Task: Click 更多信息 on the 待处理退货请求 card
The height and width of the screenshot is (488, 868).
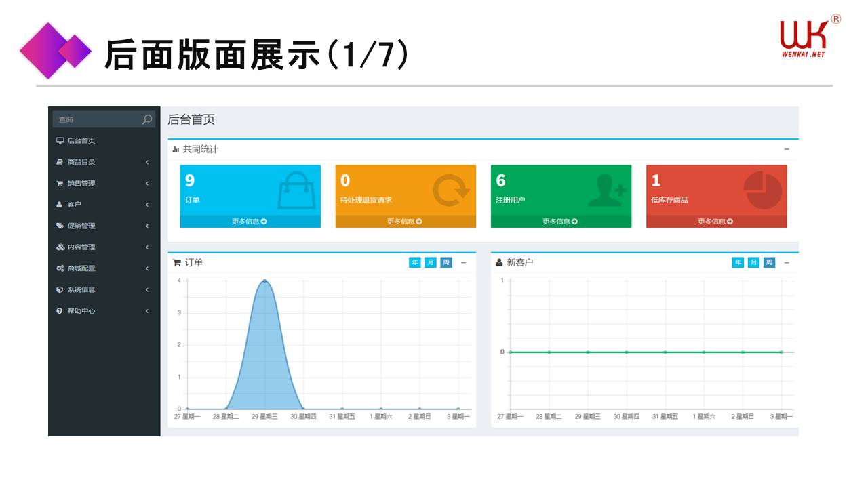Action: click(406, 222)
